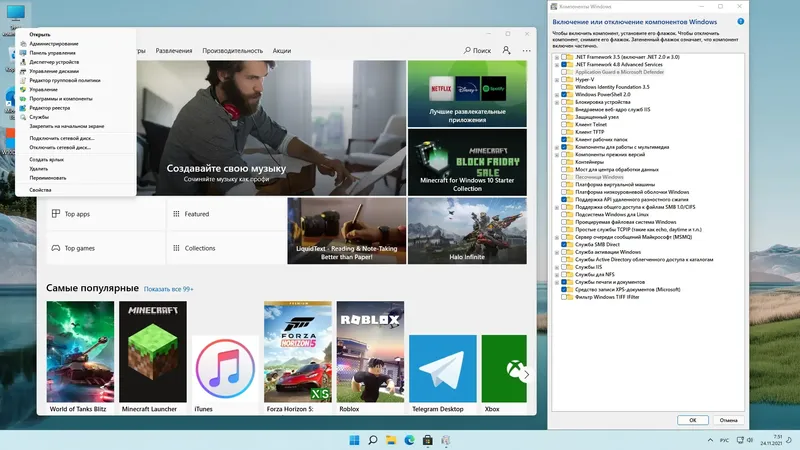Enable .NET Framework 3.5 checkbox
Image resolution: width=800 pixels, height=450 pixels.
point(564,57)
